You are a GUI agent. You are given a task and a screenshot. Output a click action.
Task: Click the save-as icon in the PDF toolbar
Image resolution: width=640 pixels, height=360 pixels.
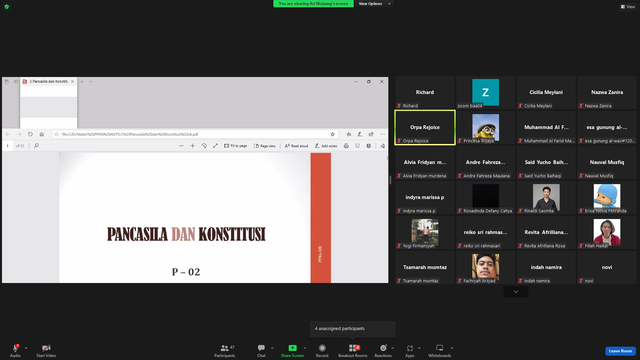click(x=369, y=146)
